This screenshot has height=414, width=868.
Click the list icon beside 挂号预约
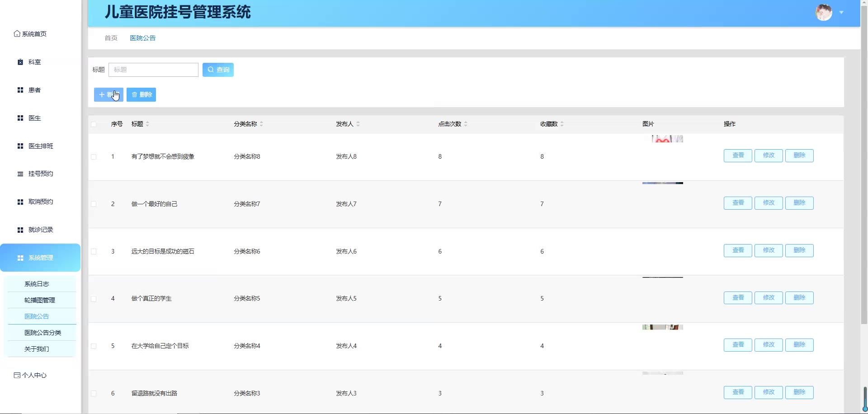tap(20, 174)
